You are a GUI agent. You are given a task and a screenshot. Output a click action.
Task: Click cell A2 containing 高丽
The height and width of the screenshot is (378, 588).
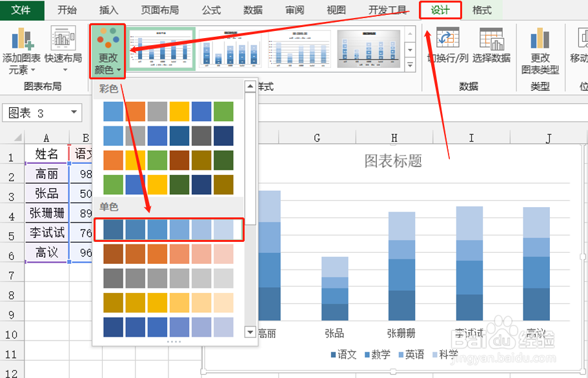pyautogui.click(x=46, y=174)
